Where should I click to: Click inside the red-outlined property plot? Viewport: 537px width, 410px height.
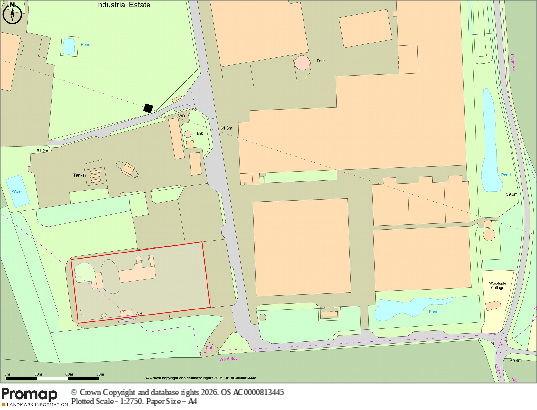coord(141,282)
